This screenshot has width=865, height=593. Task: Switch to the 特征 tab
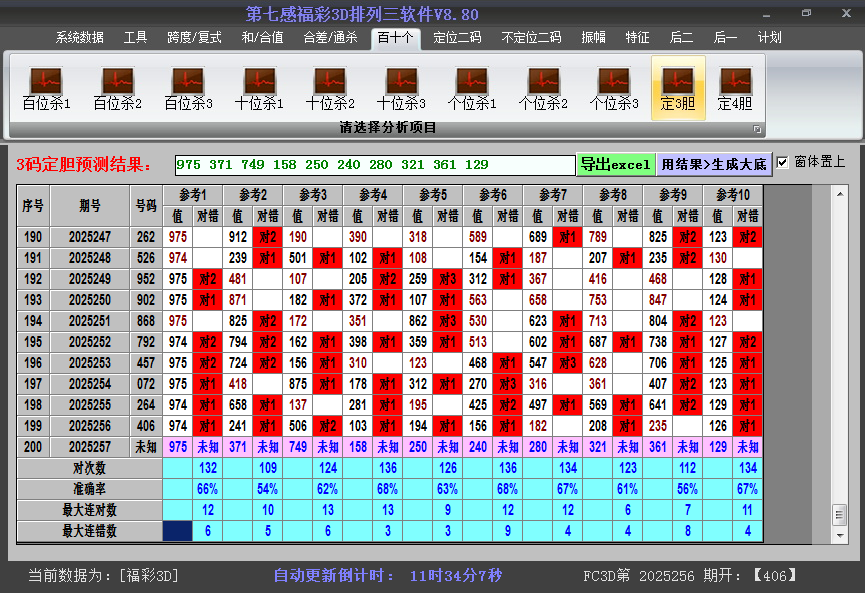(x=637, y=38)
